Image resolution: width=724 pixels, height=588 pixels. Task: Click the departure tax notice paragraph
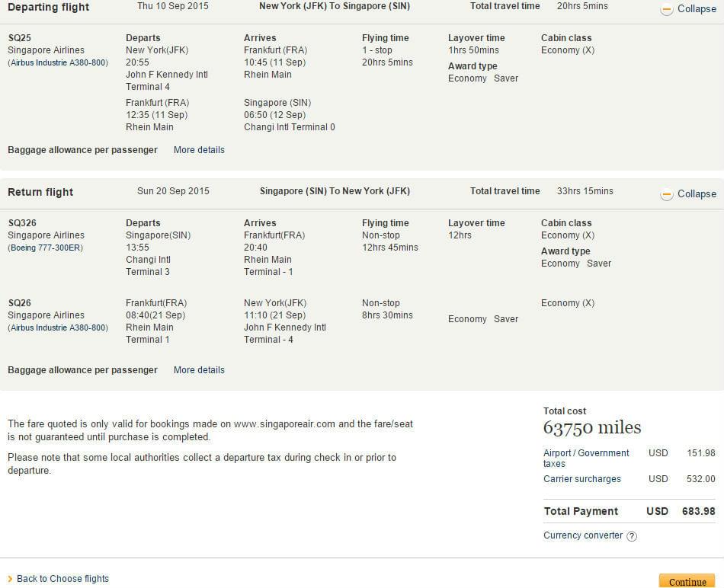[x=202, y=464]
